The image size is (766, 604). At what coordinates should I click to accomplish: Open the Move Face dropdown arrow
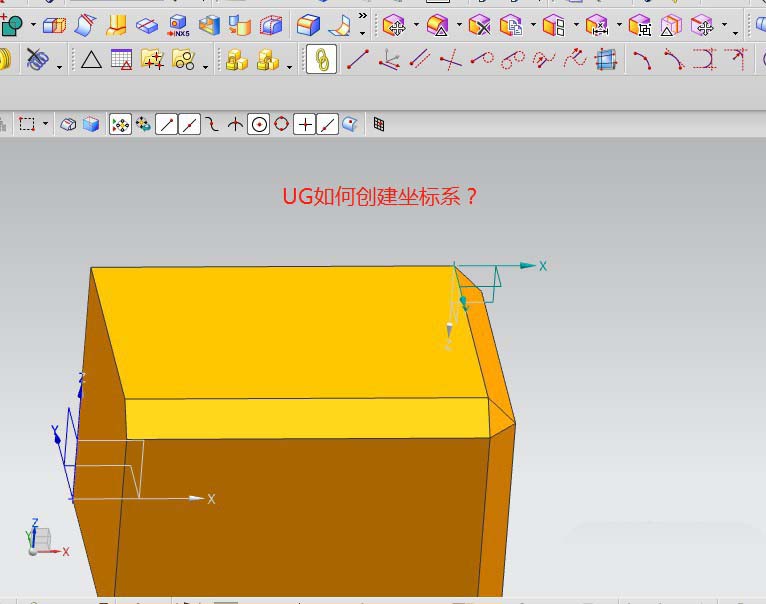coord(416,24)
